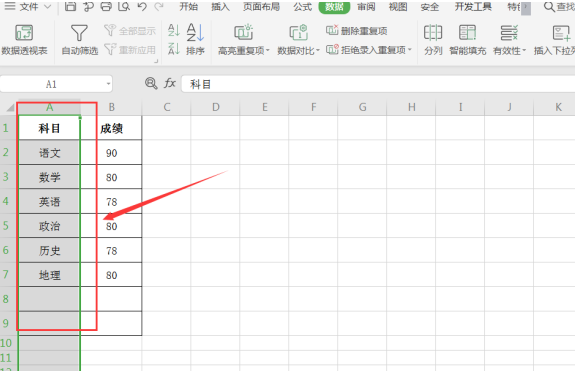Click 分列 text to columns
575x371 pixels.
tap(433, 40)
